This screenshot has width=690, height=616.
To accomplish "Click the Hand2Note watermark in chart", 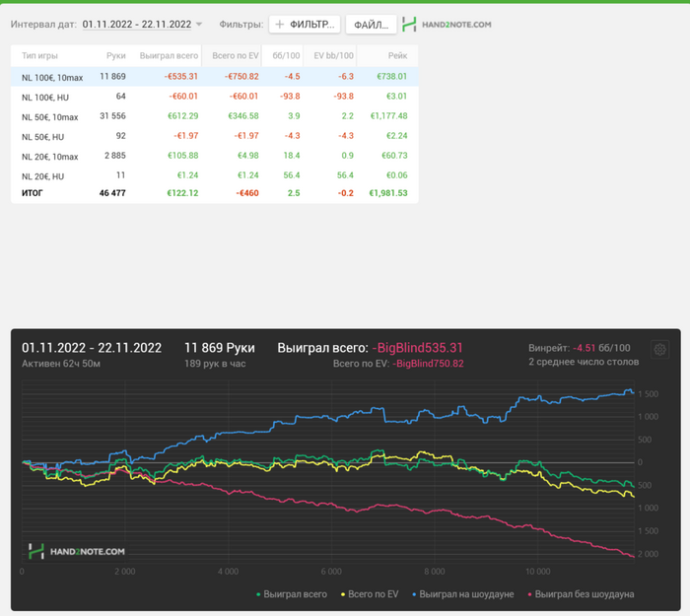I will (x=77, y=551).
